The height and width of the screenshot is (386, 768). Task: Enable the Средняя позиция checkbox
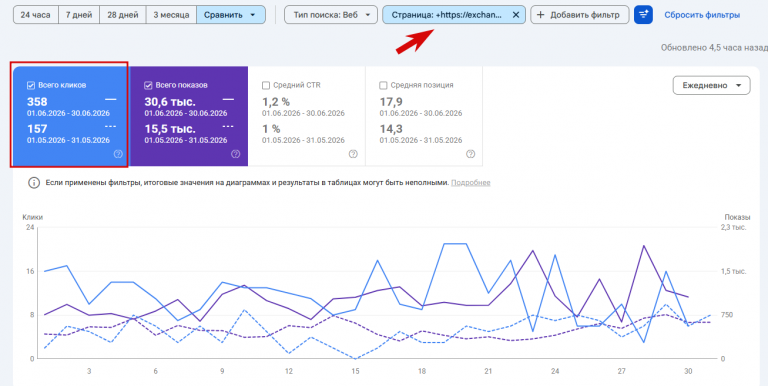384,85
